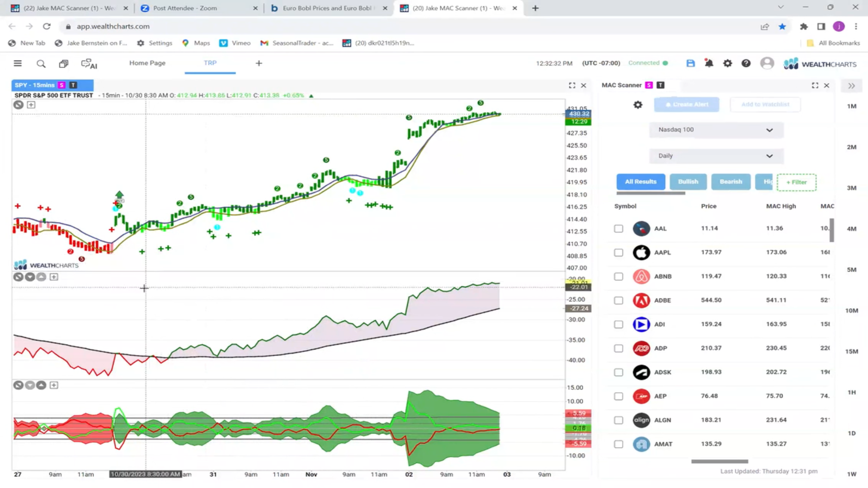
Task: Open app settings gear in top bar
Action: click(x=727, y=63)
